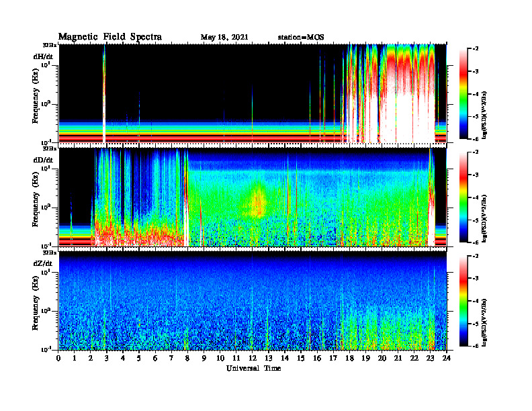532x411 pixels.
Task: Click the hour "22" tick label
Action: click(x=414, y=358)
